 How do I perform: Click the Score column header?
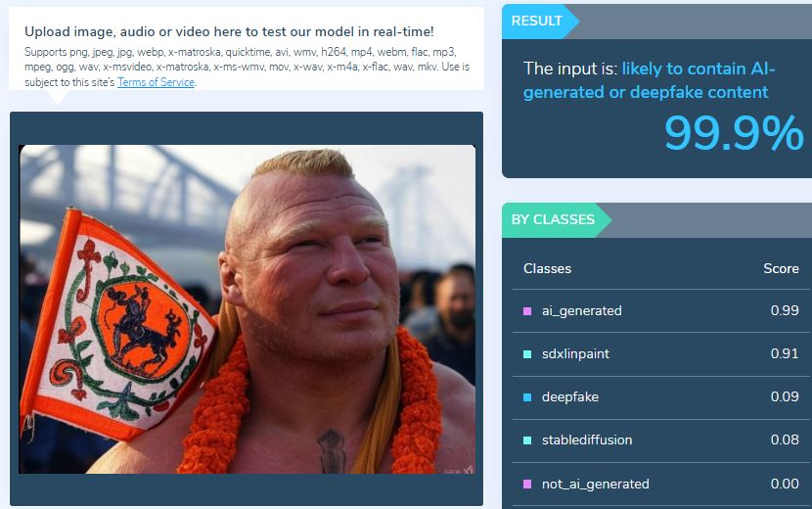781,268
